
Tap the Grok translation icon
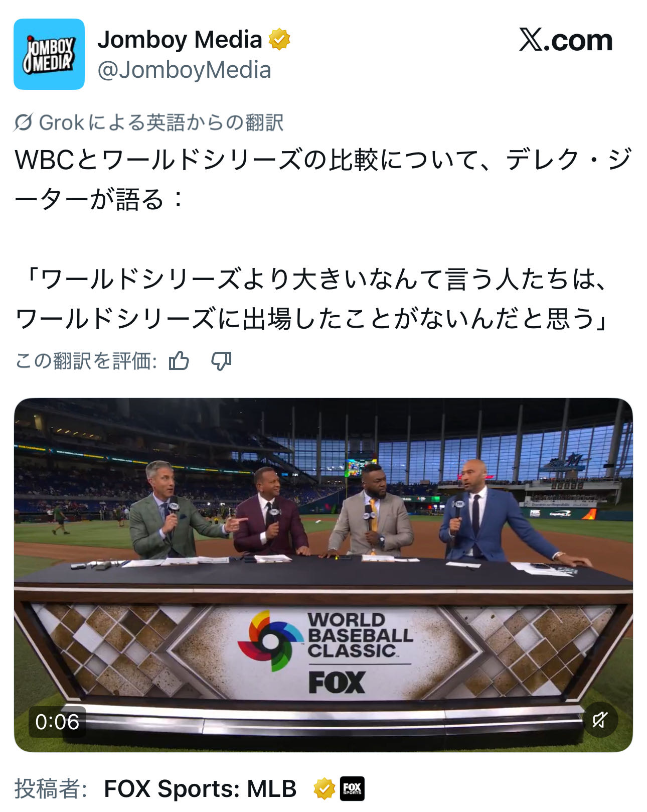(x=24, y=122)
